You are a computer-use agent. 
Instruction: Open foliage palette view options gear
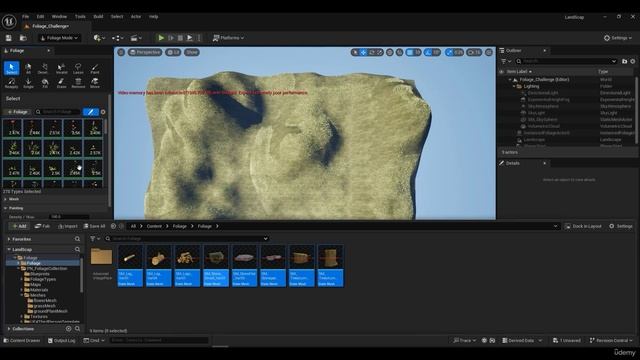pyautogui.click(x=103, y=112)
